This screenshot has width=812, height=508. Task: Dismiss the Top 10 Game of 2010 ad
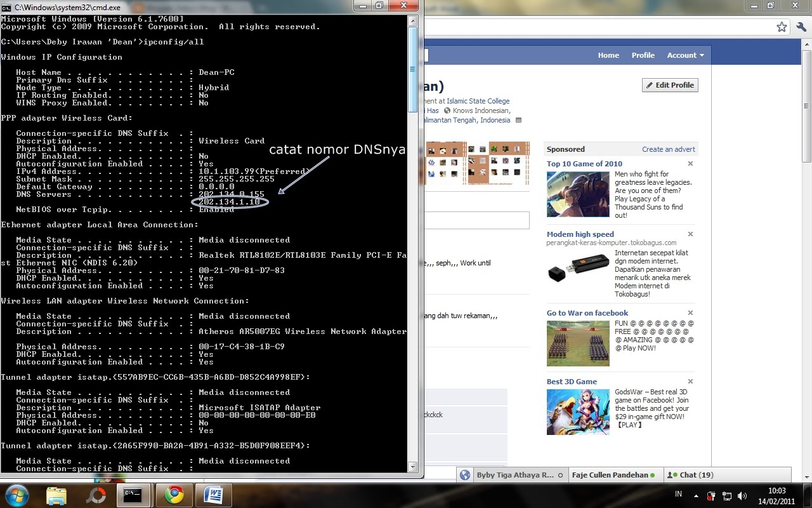[691, 164]
